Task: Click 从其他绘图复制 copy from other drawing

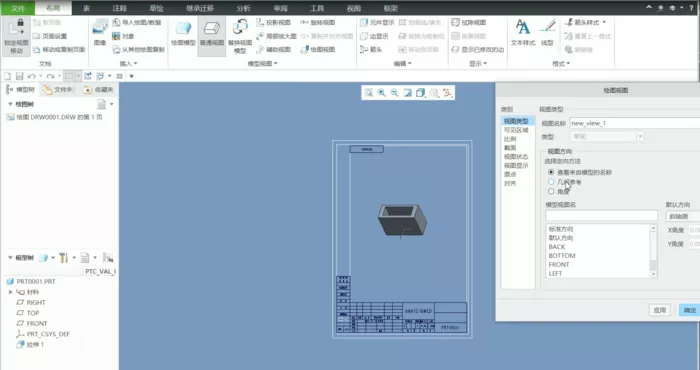Action: (138, 50)
